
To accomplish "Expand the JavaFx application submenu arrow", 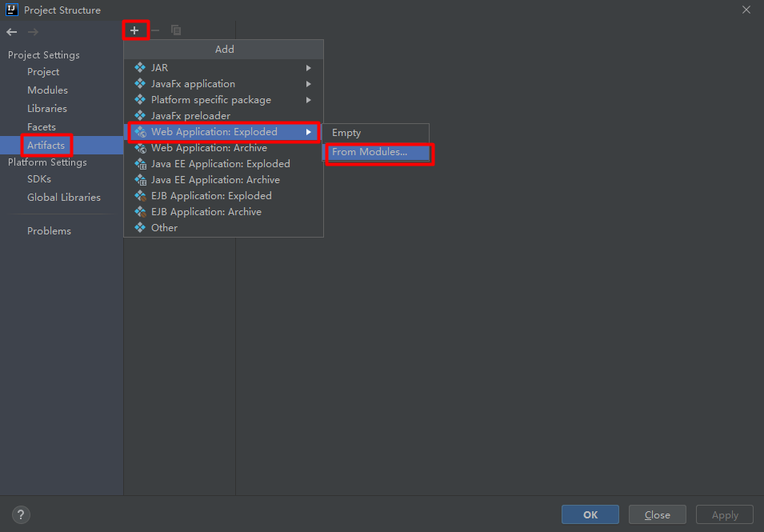I will coord(309,84).
